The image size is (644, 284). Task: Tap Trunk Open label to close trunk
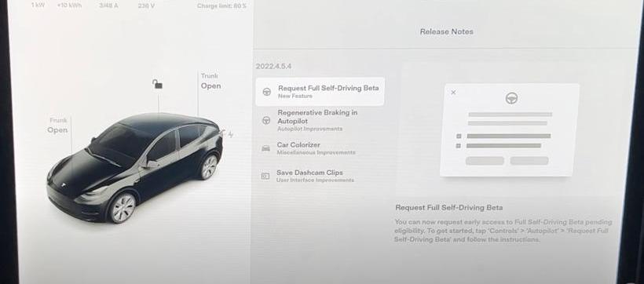(210, 82)
